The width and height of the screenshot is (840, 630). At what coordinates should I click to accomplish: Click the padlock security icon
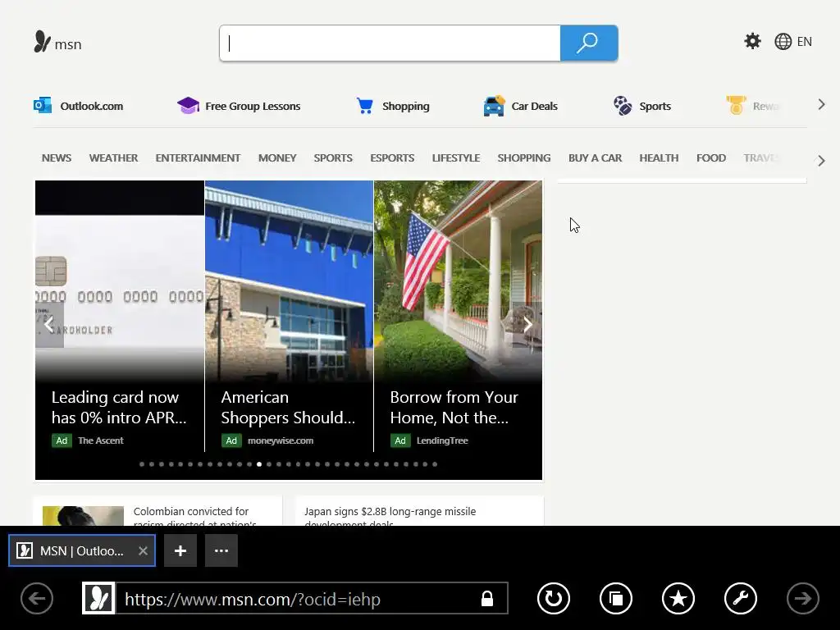[x=487, y=598]
